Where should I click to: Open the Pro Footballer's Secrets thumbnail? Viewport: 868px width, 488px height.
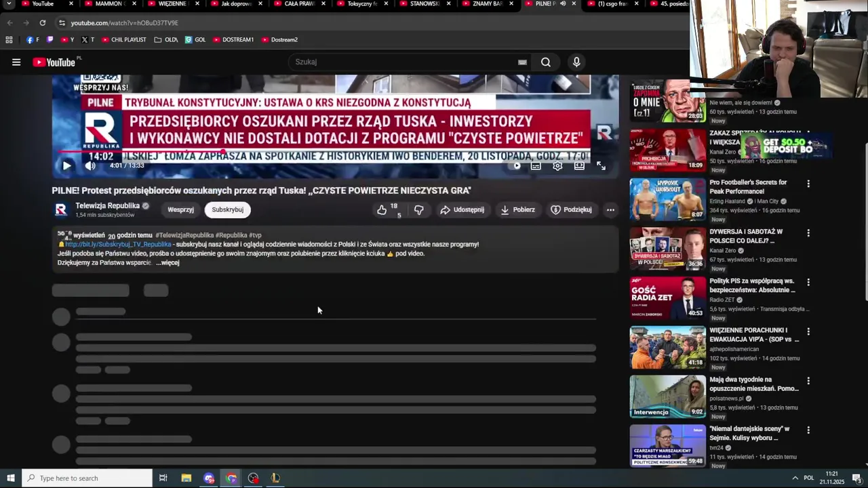668,199
